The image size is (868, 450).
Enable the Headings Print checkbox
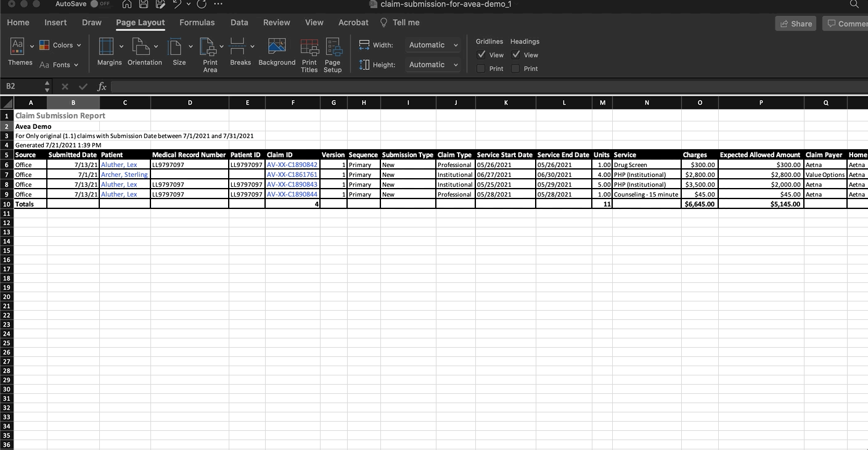click(x=516, y=68)
